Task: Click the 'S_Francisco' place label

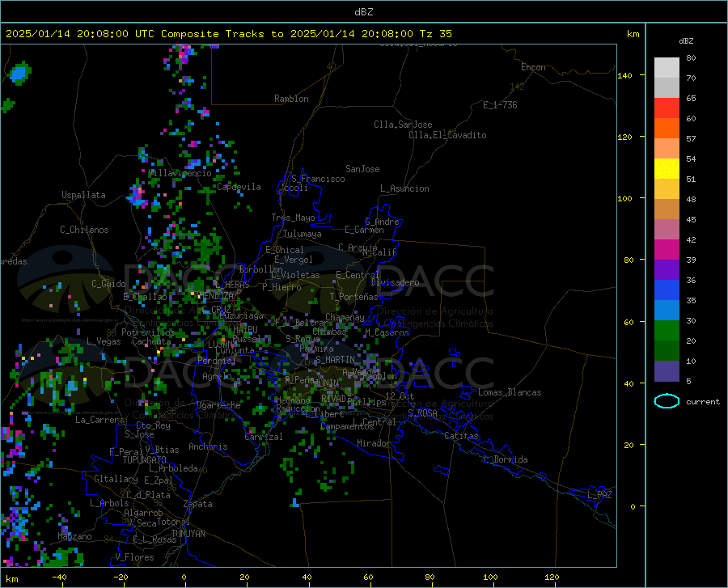Action: click(319, 179)
